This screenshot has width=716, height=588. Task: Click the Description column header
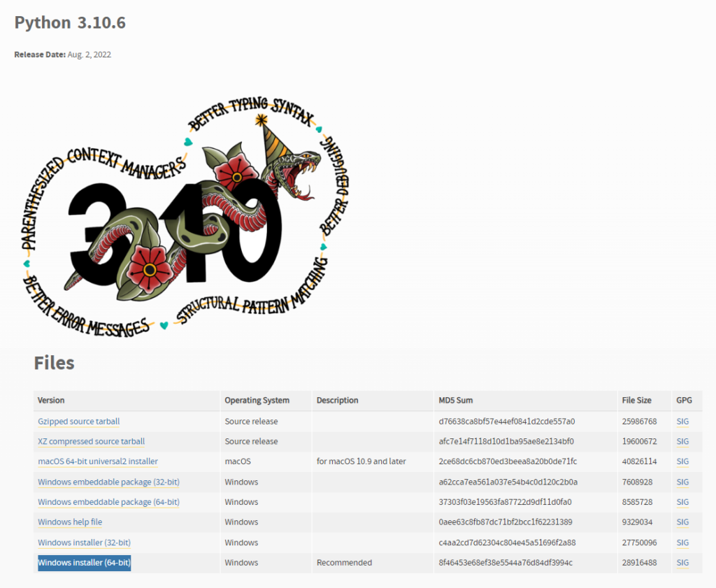338,401
